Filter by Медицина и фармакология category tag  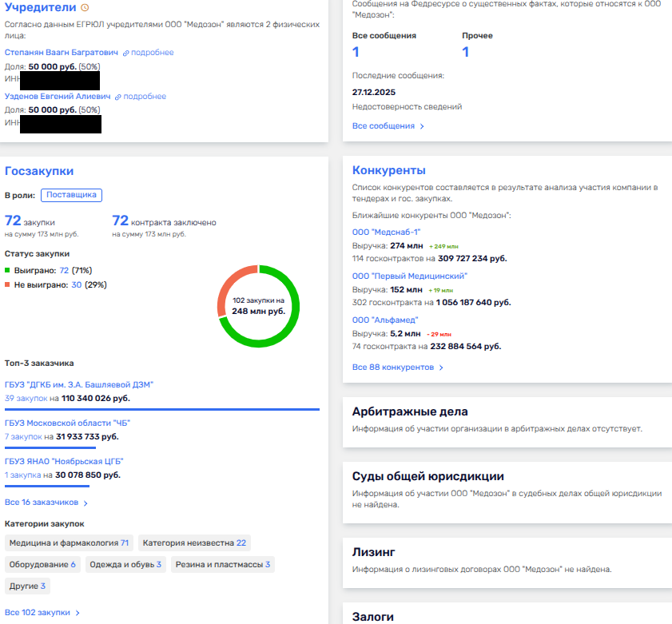pyautogui.click(x=69, y=543)
